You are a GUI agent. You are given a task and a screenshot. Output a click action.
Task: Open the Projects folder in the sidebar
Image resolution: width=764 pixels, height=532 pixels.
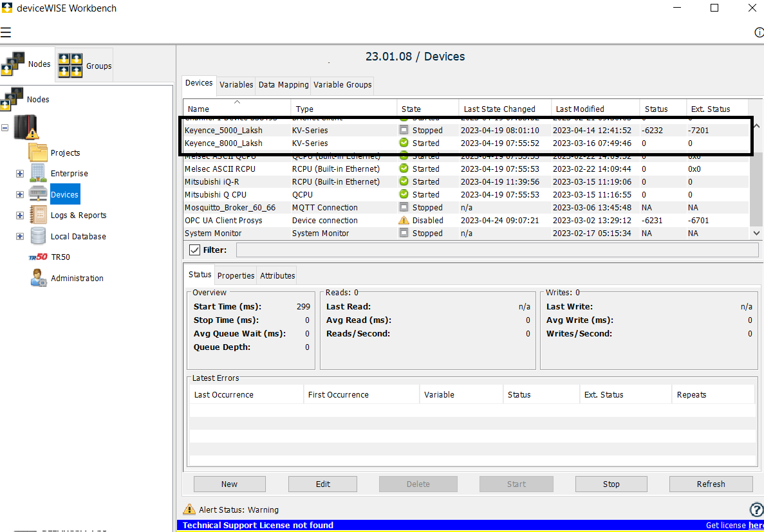(x=66, y=152)
